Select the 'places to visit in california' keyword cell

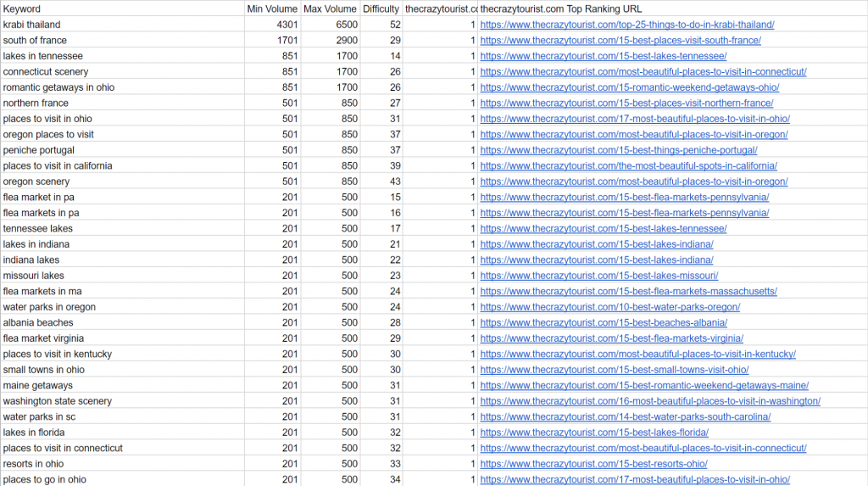122,165
